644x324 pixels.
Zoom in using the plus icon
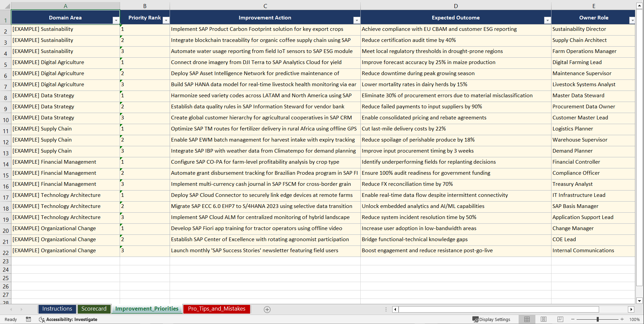[x=622, y=319]
